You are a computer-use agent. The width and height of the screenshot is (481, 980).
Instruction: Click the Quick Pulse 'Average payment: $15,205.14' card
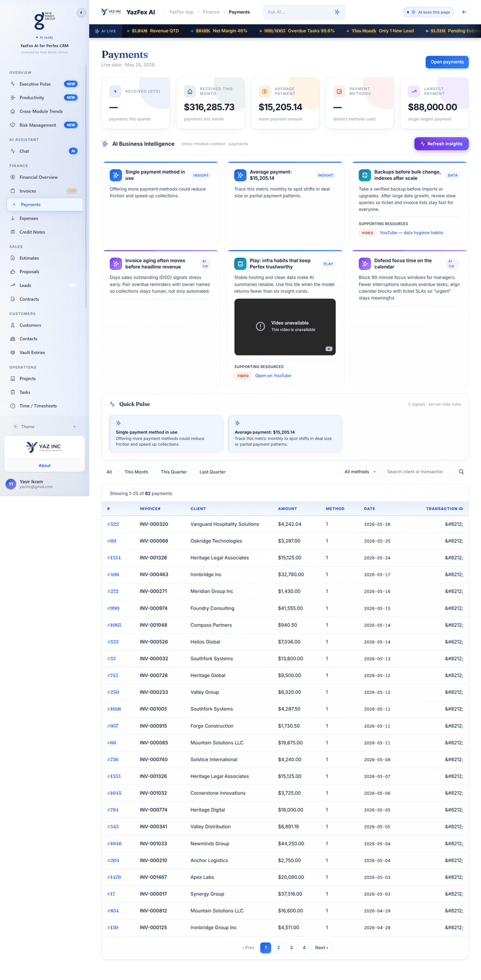coord(285,434)
